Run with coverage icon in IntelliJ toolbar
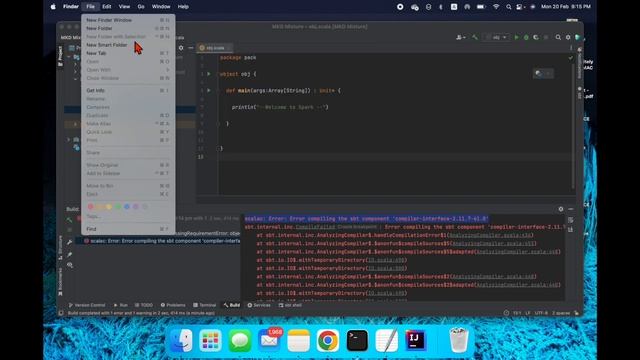640x360 pixels. [x=536, y=37]
